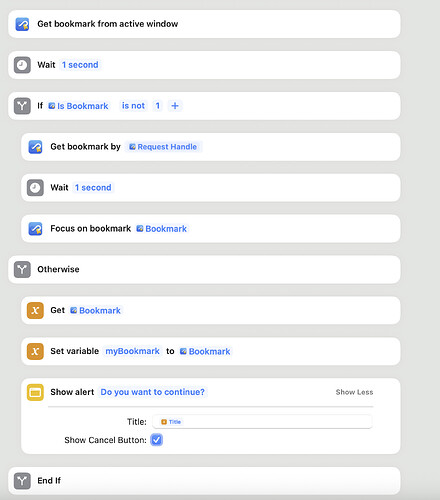The image size is (440, 500).
Task: Click the first Wait action clock icon
Action: (x=22, y=65)
